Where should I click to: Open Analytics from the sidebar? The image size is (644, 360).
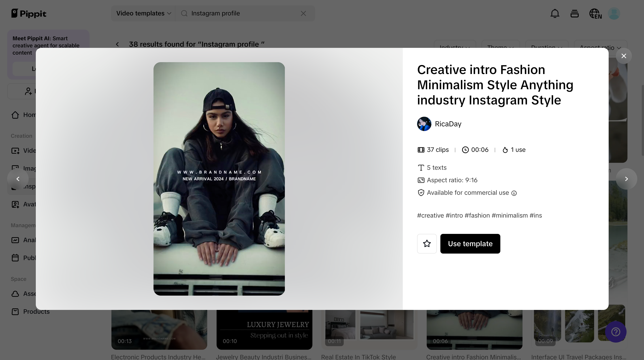click(x=15, y=240)
